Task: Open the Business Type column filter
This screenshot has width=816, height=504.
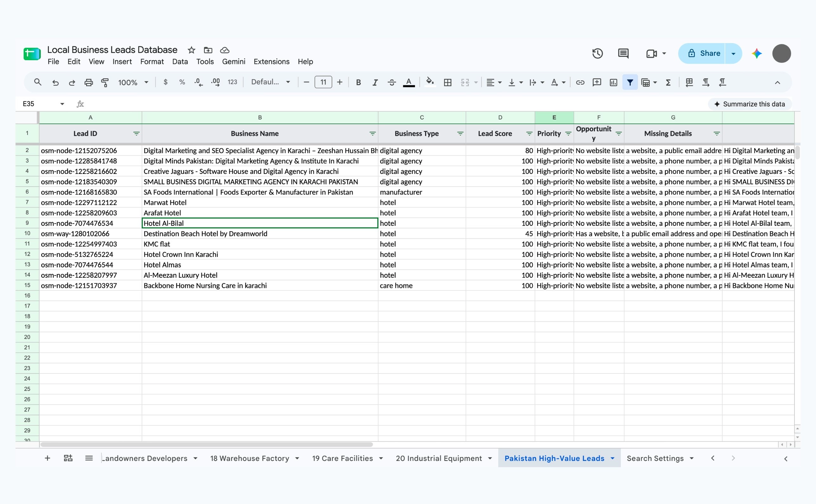Action: [x=460, y=134]
